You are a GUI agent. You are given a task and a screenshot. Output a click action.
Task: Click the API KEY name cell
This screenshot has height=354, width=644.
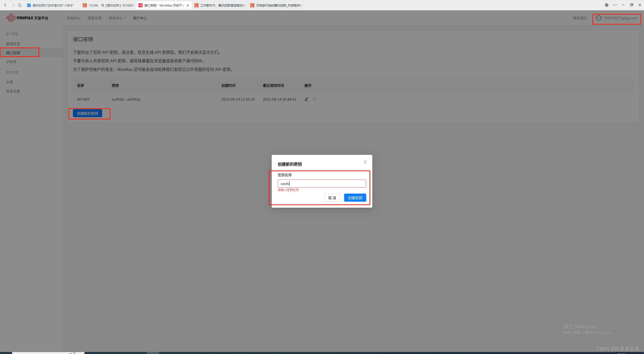83,99
